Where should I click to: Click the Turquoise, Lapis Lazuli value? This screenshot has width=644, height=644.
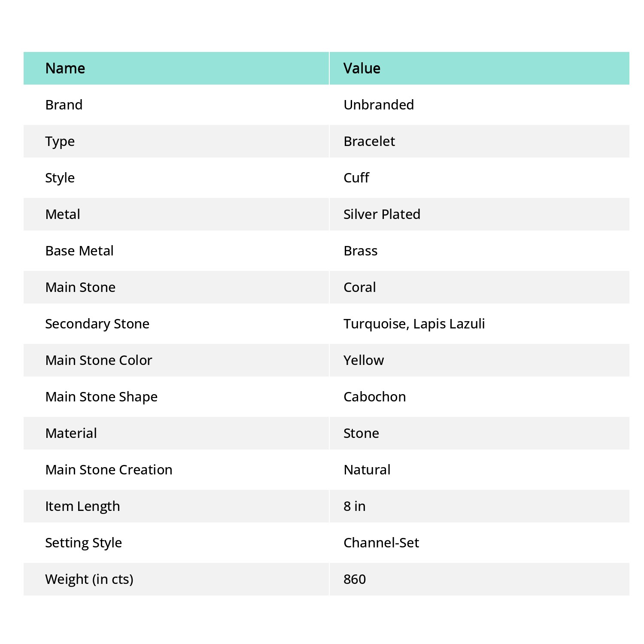414,324
